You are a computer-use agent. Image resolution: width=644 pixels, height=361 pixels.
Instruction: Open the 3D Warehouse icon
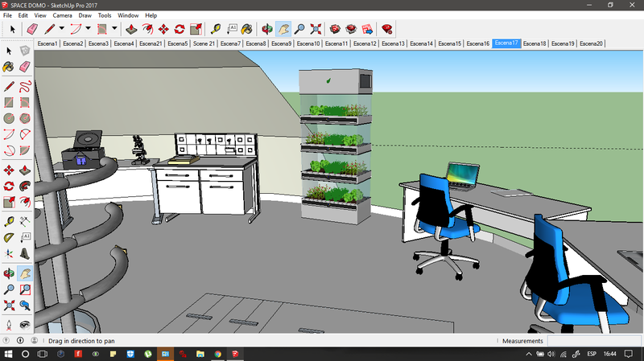click(336, 29)
